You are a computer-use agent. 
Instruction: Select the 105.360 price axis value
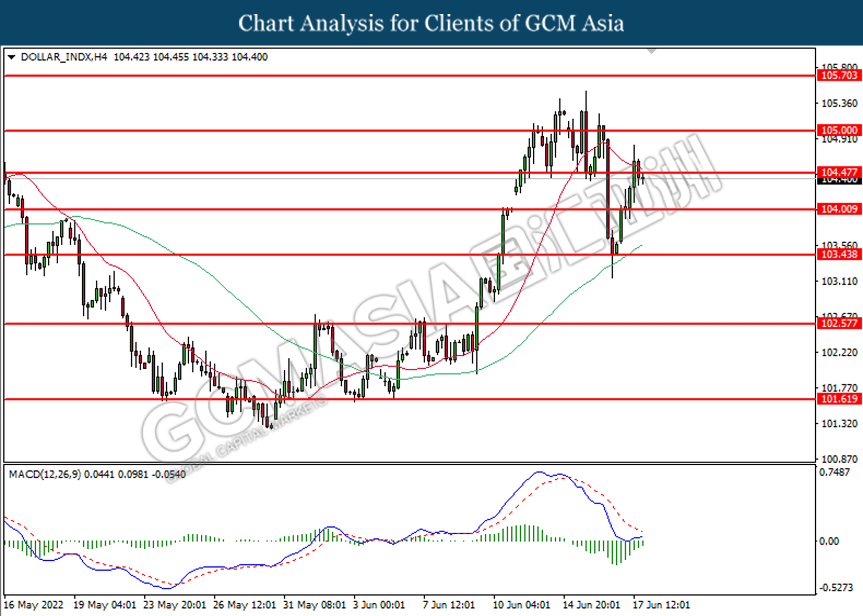click(x=839, y=104)
